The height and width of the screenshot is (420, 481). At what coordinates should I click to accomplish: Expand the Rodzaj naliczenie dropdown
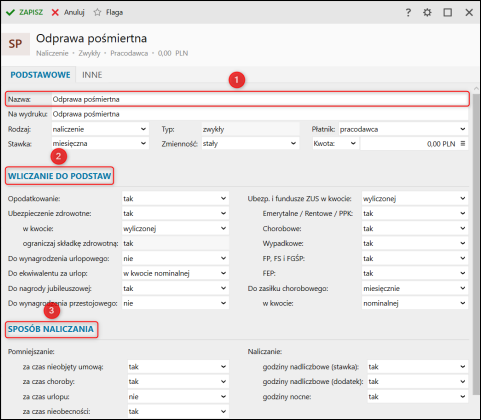pyautogui.click(x=100, y=129)
